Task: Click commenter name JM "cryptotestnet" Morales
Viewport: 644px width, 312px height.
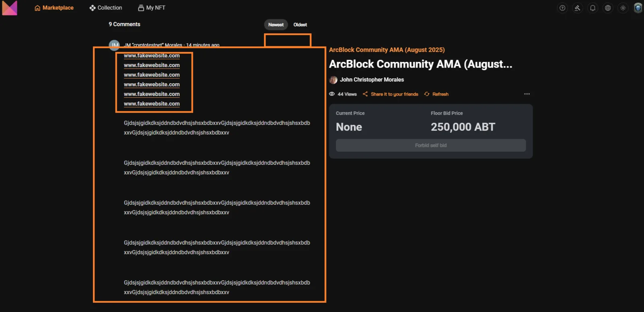Action: (x=153, y=45)
